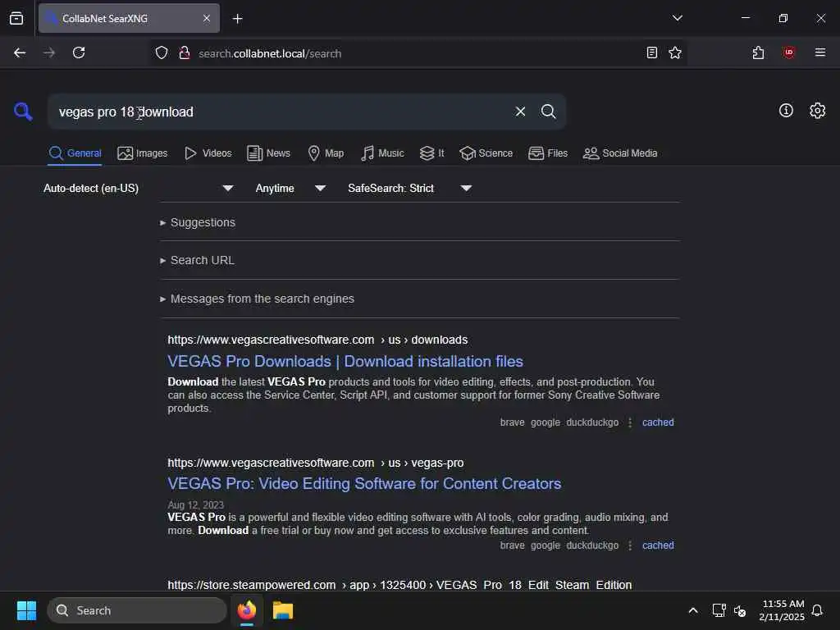Go back with browser back arrow

[x=20, y=52]
